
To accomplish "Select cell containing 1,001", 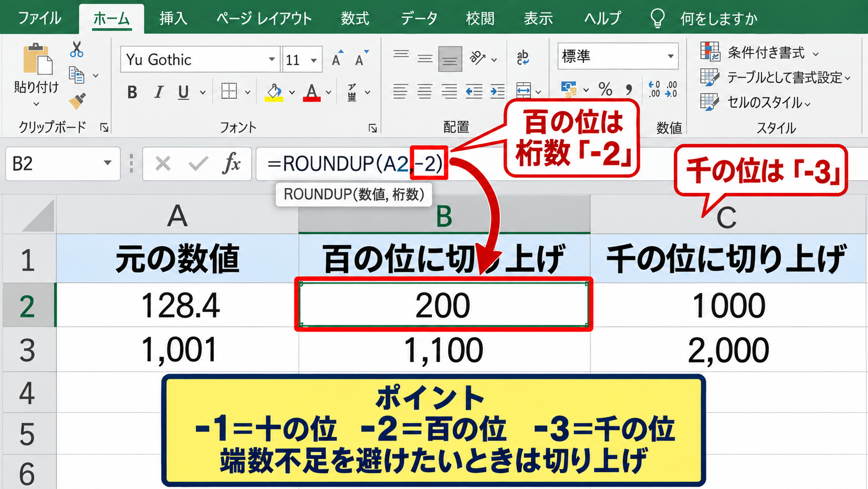I will click(178, 350).
